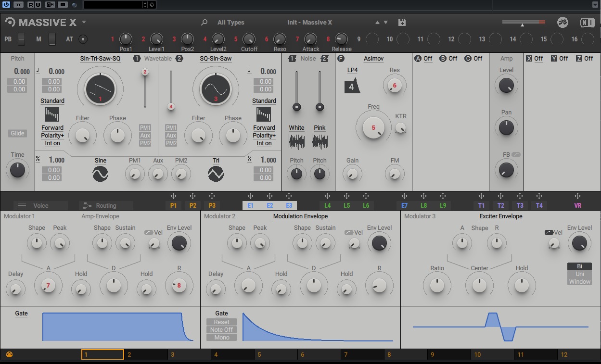Select oscillator 2 Aux routing button
601x364 pixels.
171,136
